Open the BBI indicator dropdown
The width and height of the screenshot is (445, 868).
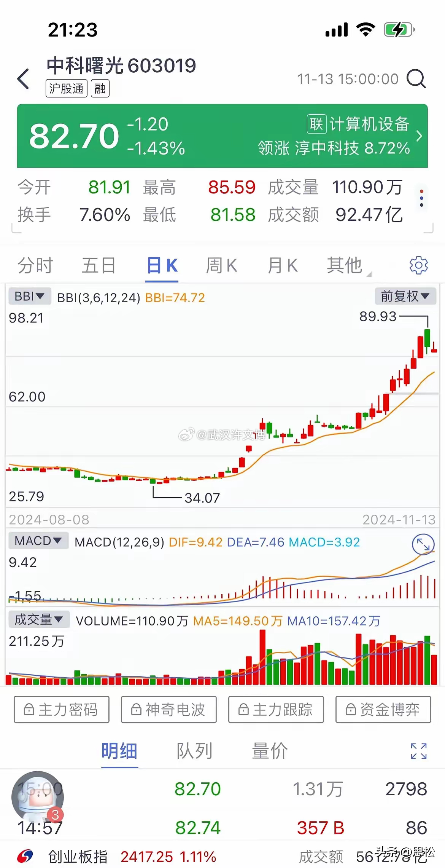coord(30,296)
